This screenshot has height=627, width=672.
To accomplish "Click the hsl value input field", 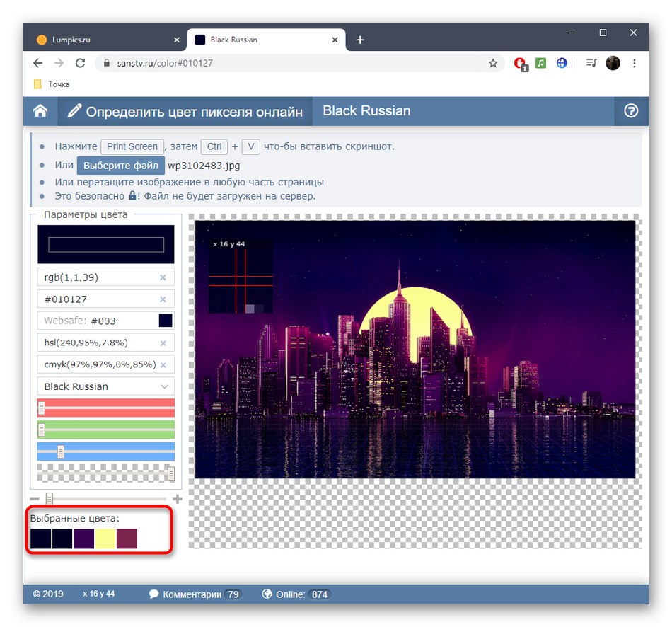I will click(x=106, y=343).
